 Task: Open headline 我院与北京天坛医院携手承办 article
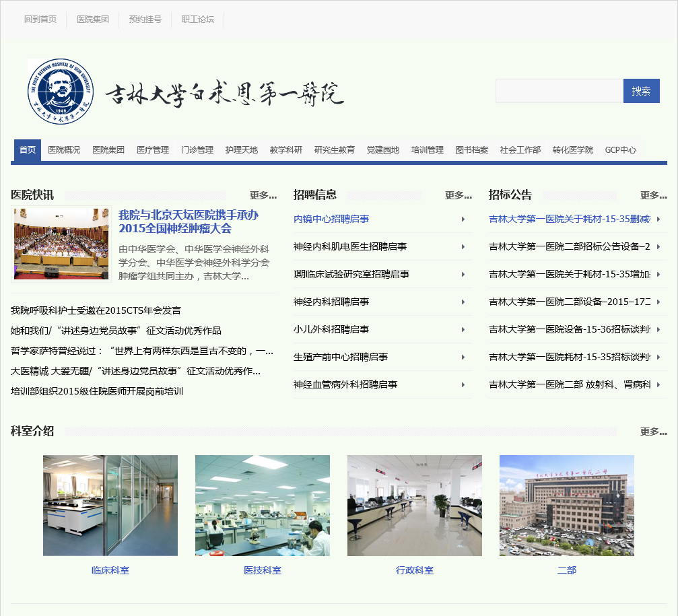pos(189,221)
